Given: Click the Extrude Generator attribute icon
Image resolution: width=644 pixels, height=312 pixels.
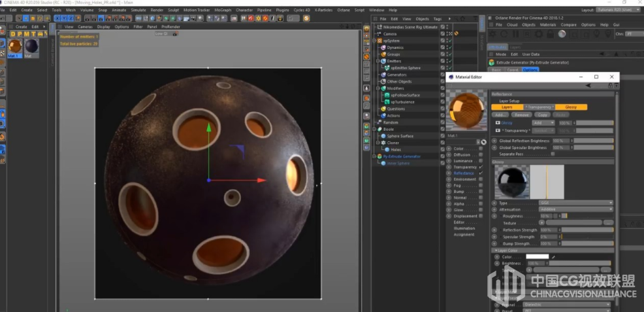Looking at the screenshot, I should (492, 63).
